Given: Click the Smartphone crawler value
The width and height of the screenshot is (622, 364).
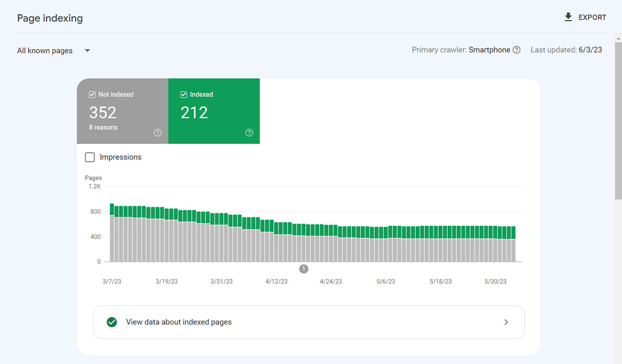Looking at the screenshot, I should tap(489, 50).
